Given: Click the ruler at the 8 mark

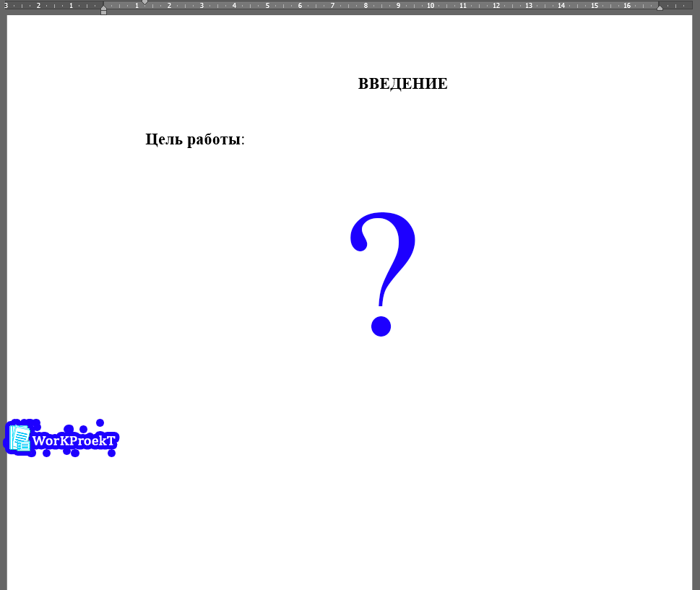Looking at the screenshot, I should coord(366,6).
